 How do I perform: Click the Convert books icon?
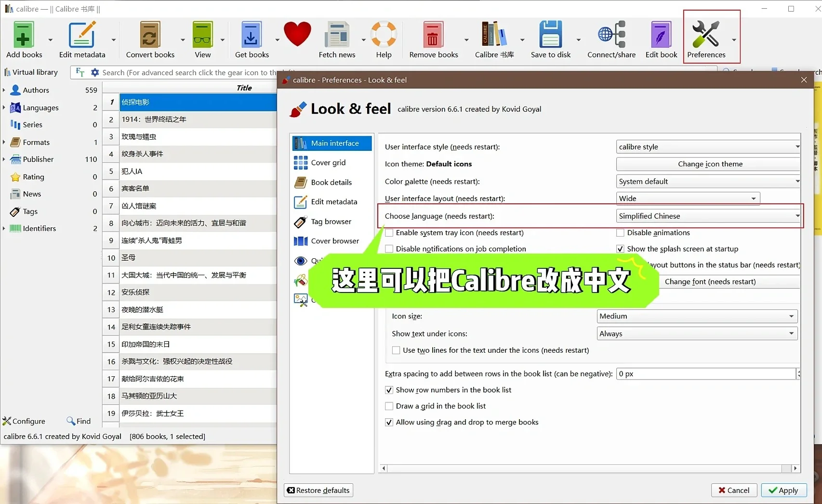pyautogui.click(x=150, y=34)
